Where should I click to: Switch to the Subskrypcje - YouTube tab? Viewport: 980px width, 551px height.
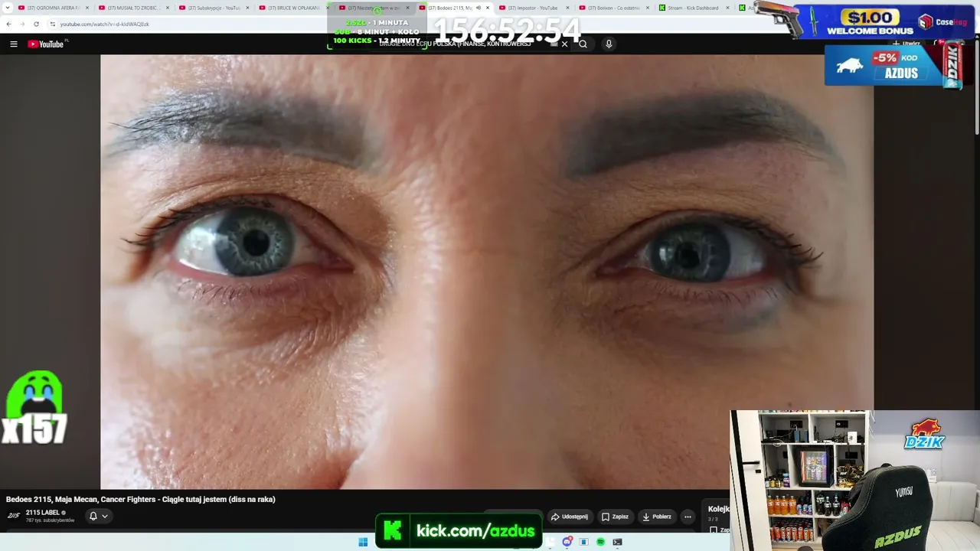tap(214, 8)
